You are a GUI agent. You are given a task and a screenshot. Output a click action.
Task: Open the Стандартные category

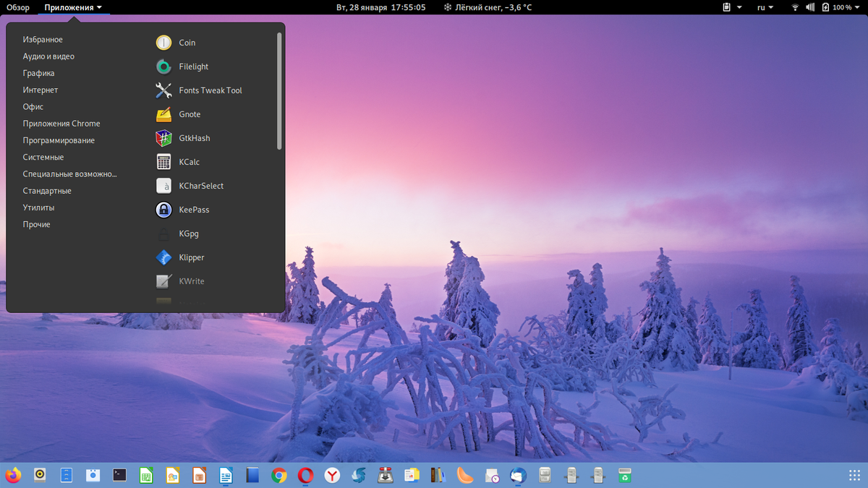click(47, 191)
